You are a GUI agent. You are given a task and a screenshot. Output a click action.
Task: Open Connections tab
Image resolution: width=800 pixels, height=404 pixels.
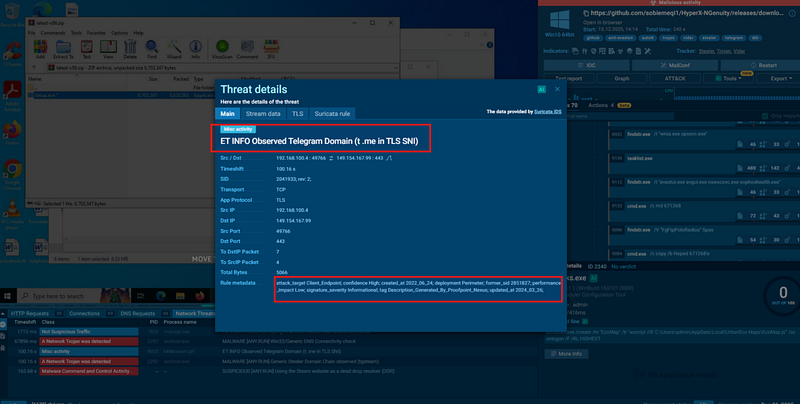pos(91,314)
